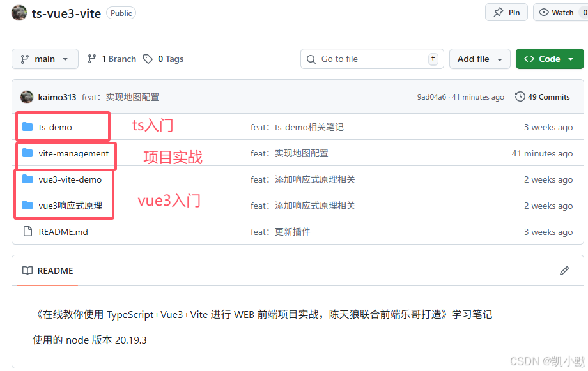Click the Watch button
This screenshot has height=371, width=588.
point(561,12)
